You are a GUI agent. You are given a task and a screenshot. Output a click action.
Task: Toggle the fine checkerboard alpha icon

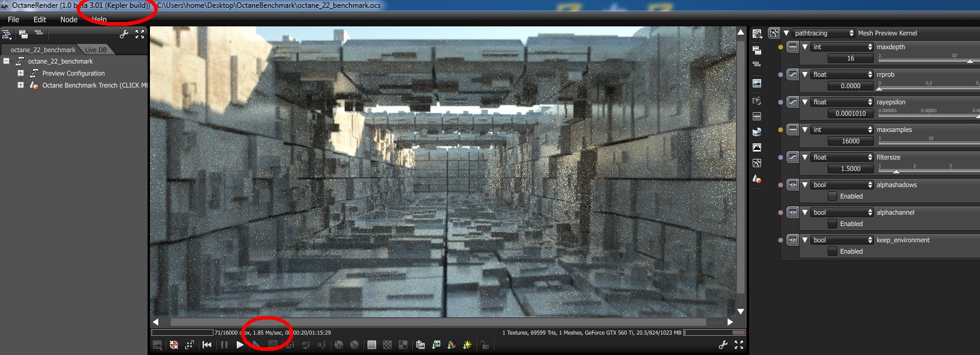click(x=387, y=345)
